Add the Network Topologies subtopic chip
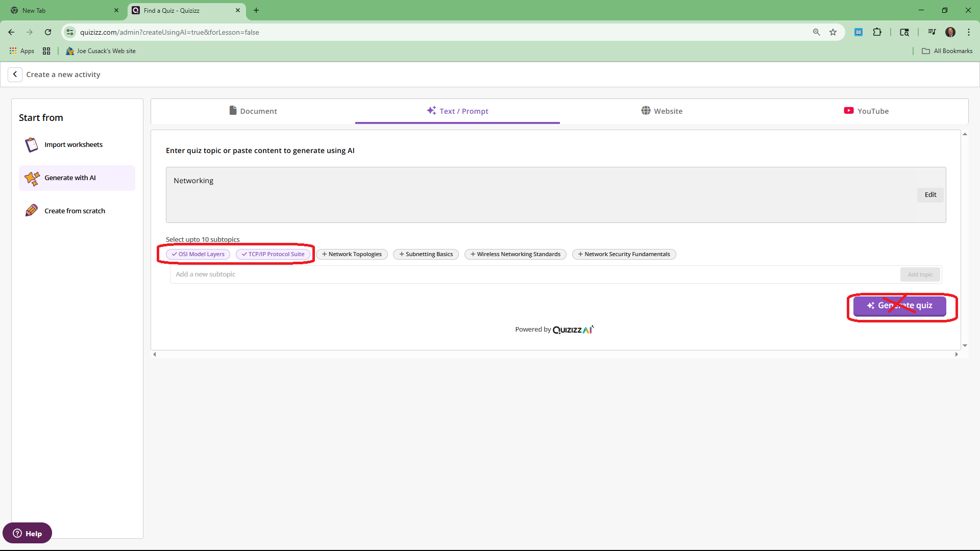 click(x=352, y=254)
